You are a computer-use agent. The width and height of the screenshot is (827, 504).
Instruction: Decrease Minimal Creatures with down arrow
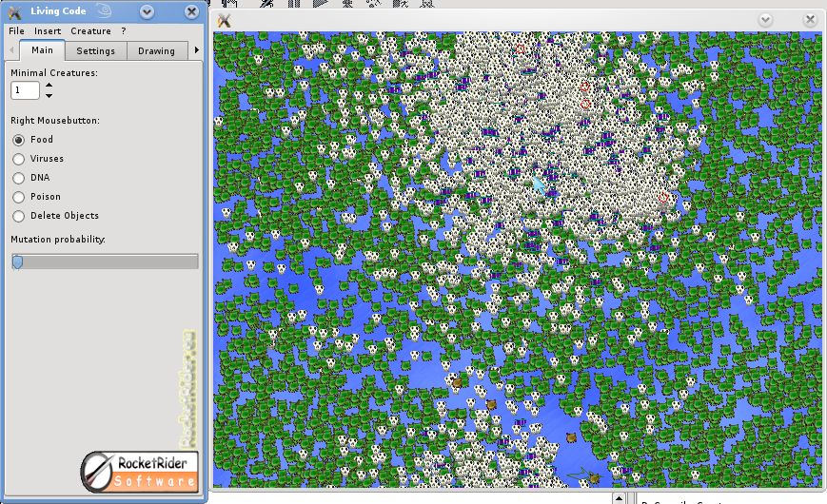(x=49, y=95)
